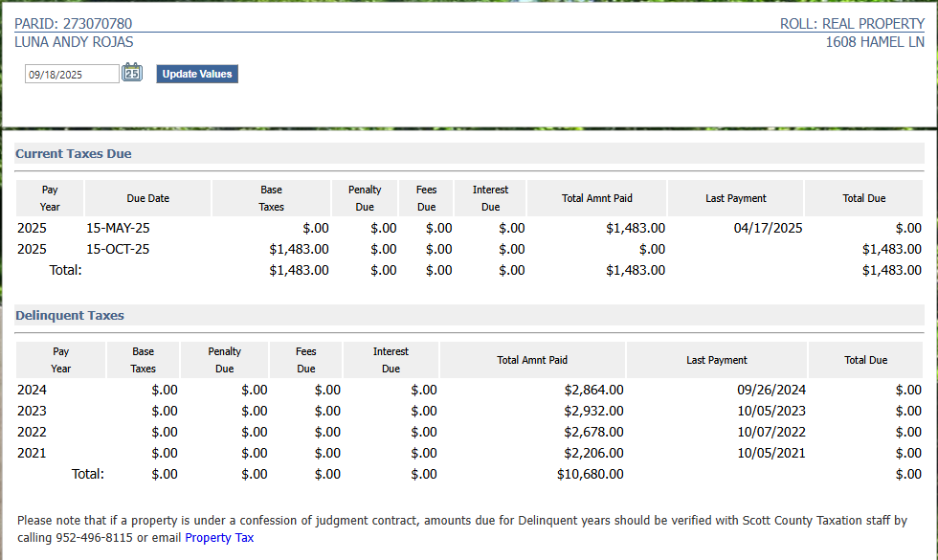Select the 1608 HAMEL LN address text
The width and height of the screenshot is (938, 560).
[875, 42]
